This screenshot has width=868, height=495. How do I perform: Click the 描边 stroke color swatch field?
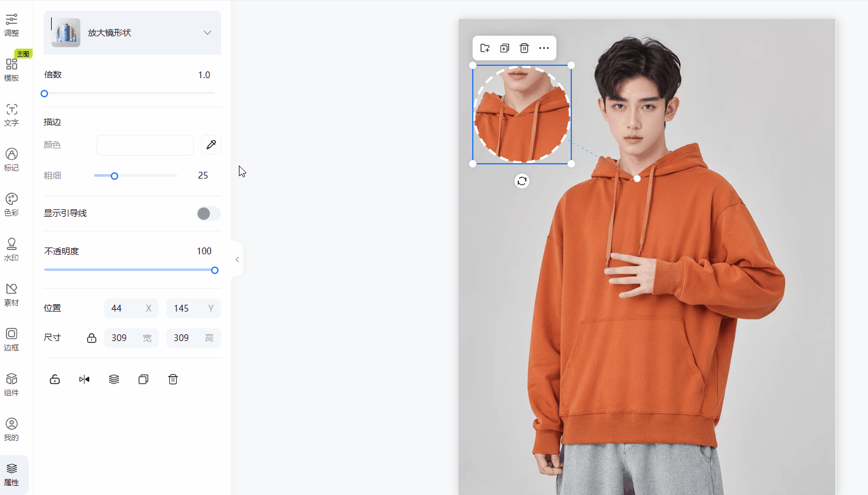click(145, 145)
